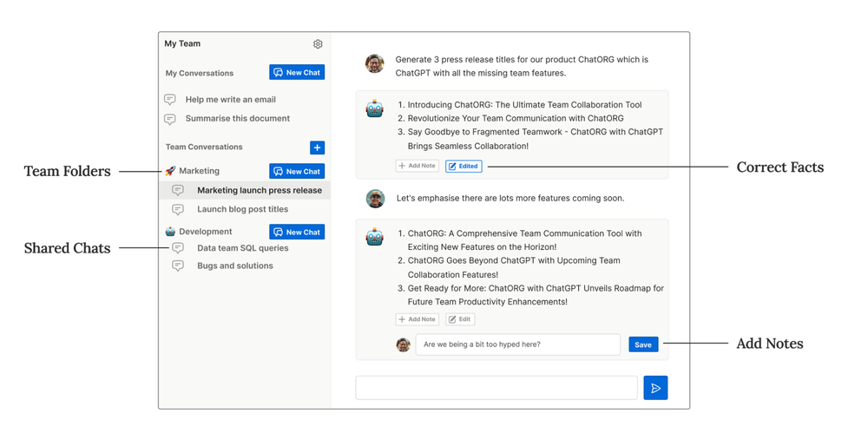Open 'Bugs and solutions' chat
The width and height of the screenshot is (868, 446).
tap(234, 266)
